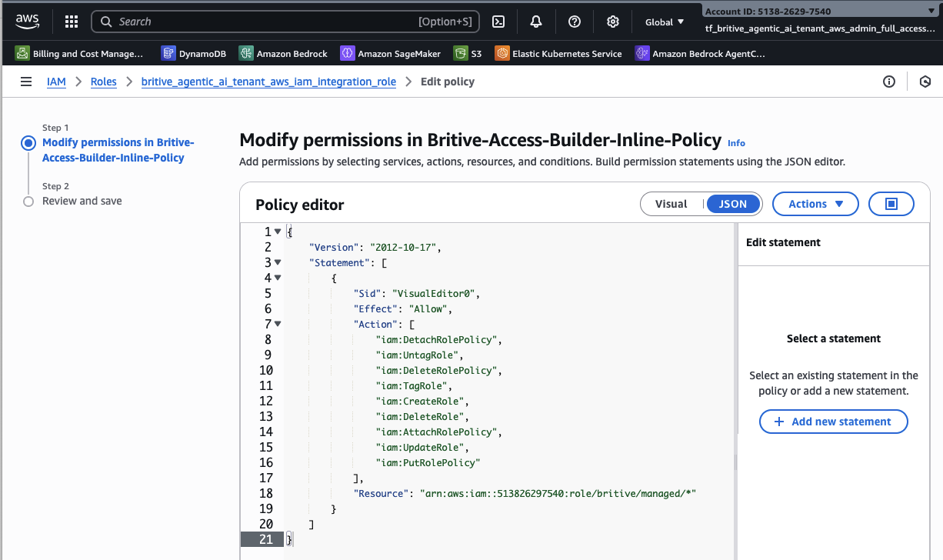The height and width of the screenshot is (560, 943).
Task: Select the JSON editor mode
Action: [x=732, y=204]
